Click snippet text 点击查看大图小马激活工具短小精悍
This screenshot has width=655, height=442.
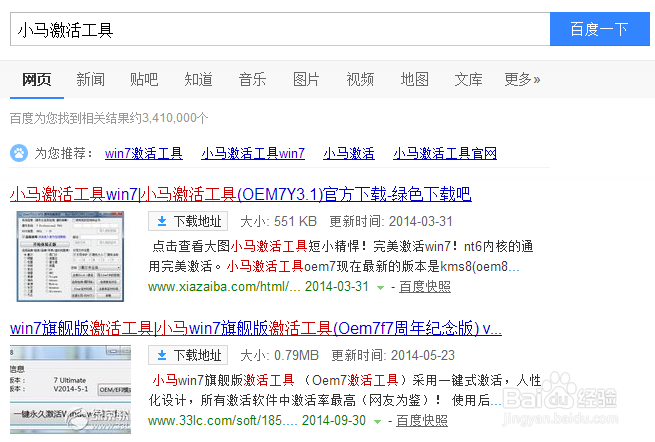click(256, 246)
